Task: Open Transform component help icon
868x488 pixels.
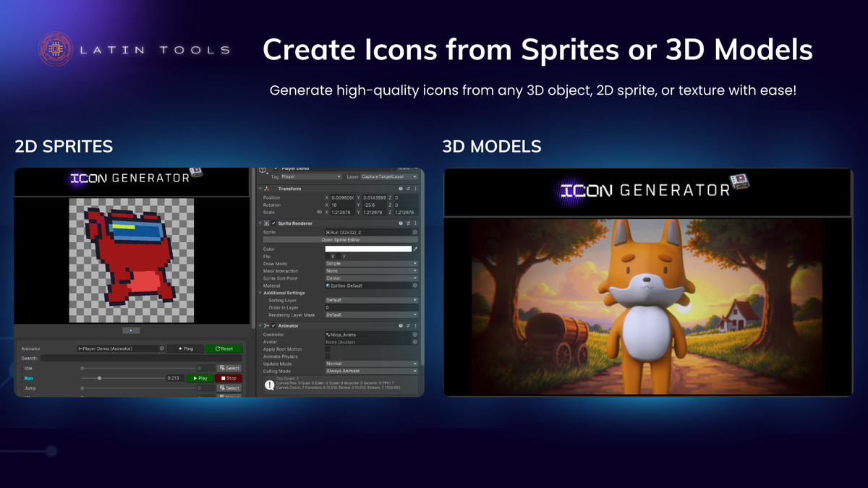Action: [401, 189]
